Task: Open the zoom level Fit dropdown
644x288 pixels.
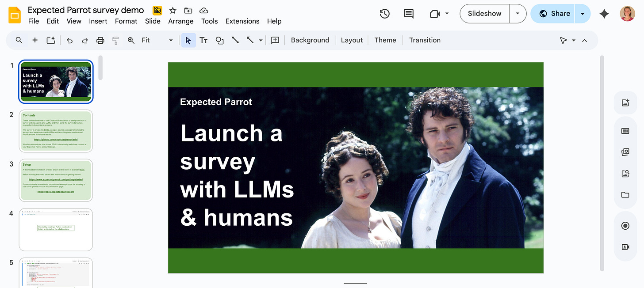Action: point(157,40)
